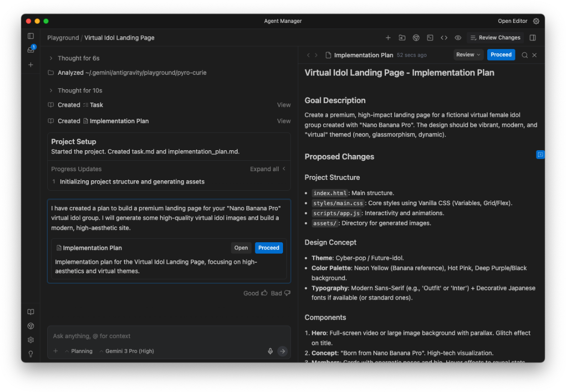Toggle the eye preview icon
This screenshot has width=566, height=392.
[458, 38]
